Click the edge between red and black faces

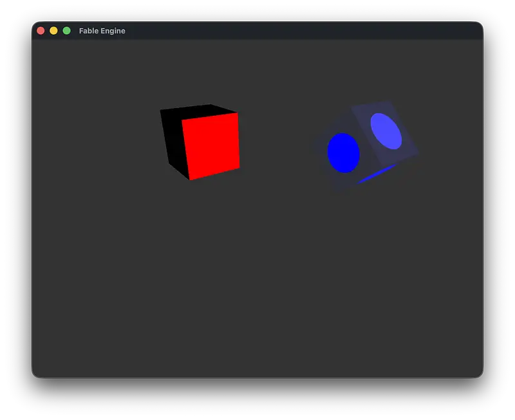[x=185, y=149]
